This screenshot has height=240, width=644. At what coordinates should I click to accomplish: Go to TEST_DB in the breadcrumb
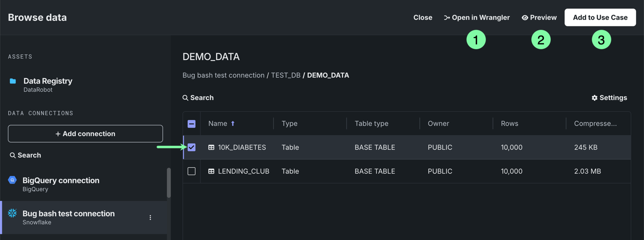[285, 75]
